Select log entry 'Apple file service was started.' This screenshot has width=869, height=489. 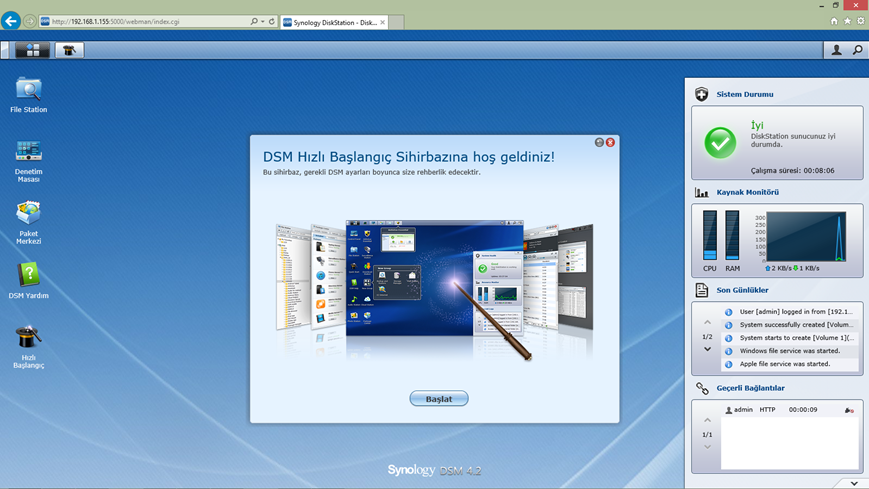click(790, 364)
